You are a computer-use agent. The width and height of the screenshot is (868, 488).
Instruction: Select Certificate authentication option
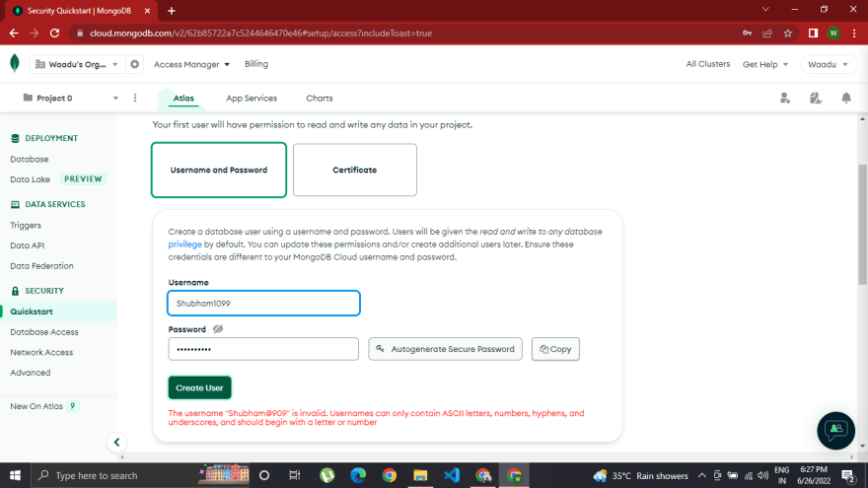[x=355, y=170]
